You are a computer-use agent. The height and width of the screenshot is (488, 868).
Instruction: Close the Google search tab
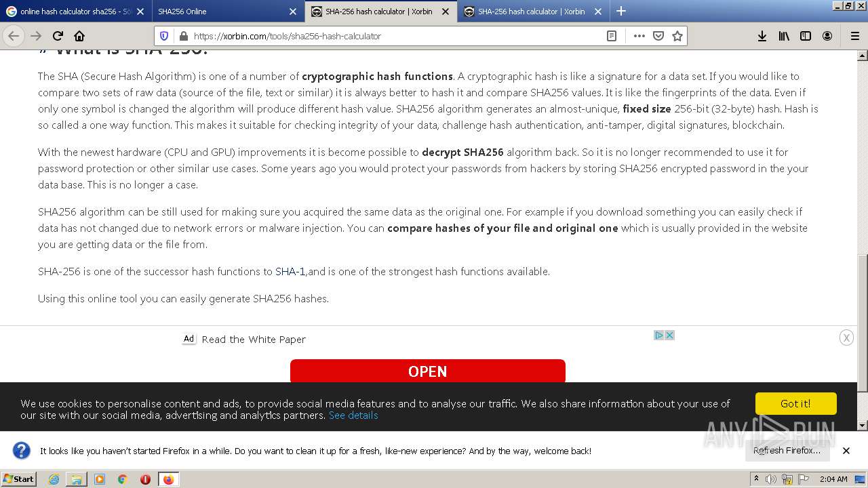[x=140, y=12]
